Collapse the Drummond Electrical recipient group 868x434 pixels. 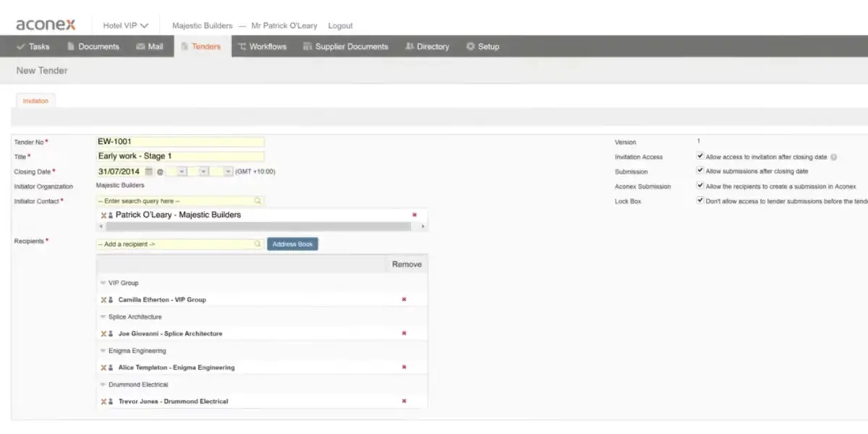point(103,385)
